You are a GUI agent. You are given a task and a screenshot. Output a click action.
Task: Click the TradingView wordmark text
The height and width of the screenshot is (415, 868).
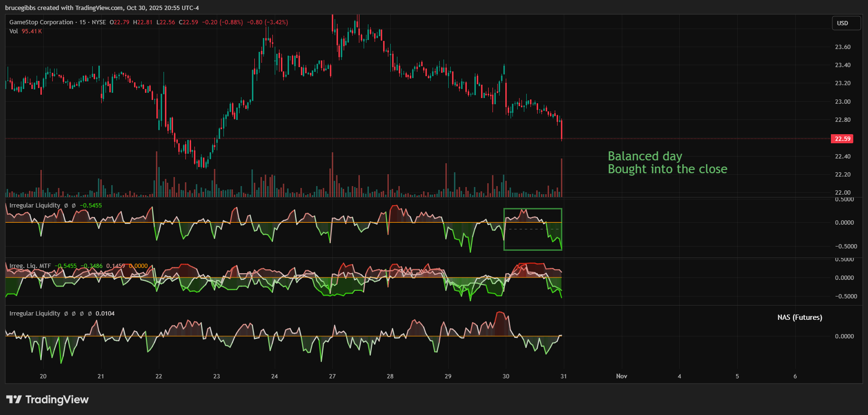pyautogui.click(x=57, y=399)
